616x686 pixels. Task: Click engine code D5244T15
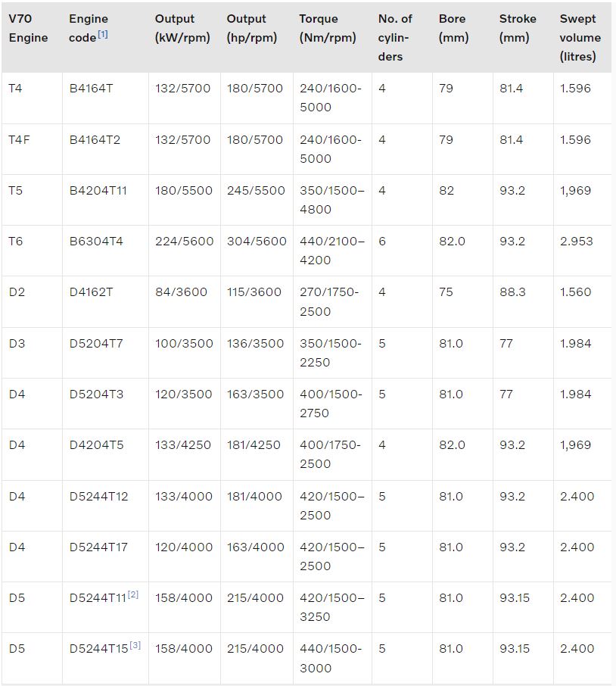tap(99, 649)
